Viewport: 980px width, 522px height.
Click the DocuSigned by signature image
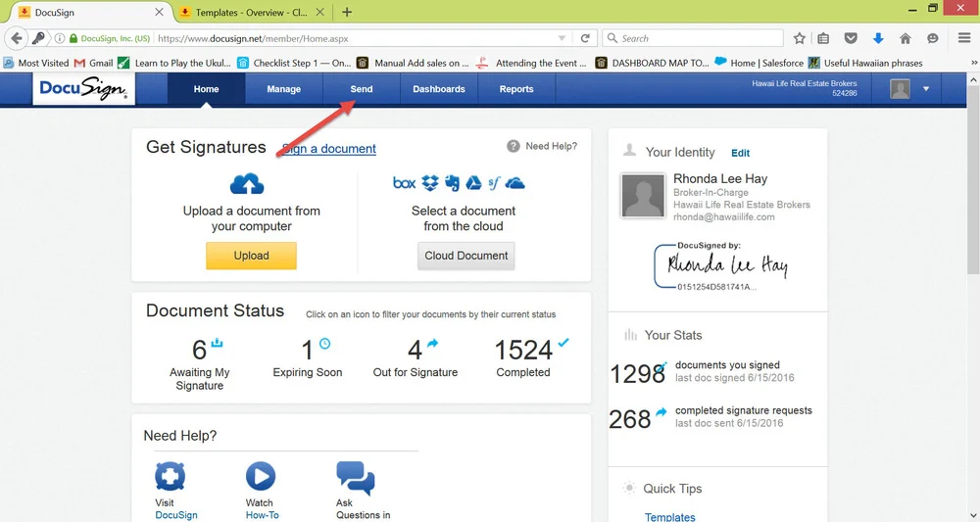(x=722, y=266)
